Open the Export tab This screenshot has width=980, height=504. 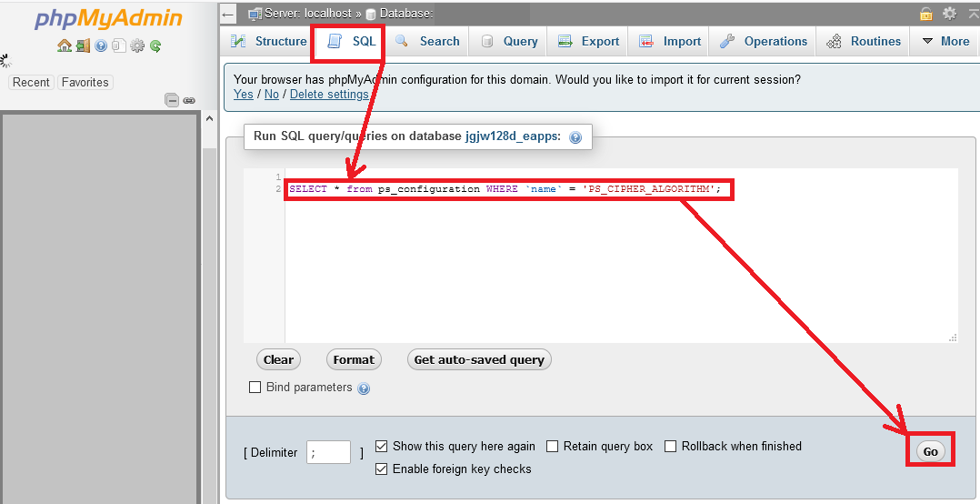(x=588, y=41)
